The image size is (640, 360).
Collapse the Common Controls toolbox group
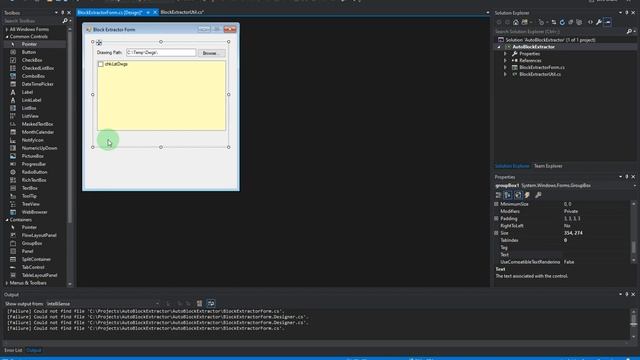coord(7,37)
